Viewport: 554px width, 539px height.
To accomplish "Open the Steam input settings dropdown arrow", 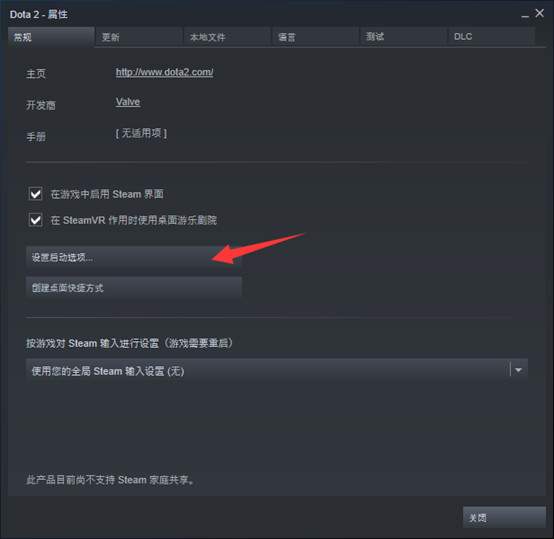I will coord(519,370).
